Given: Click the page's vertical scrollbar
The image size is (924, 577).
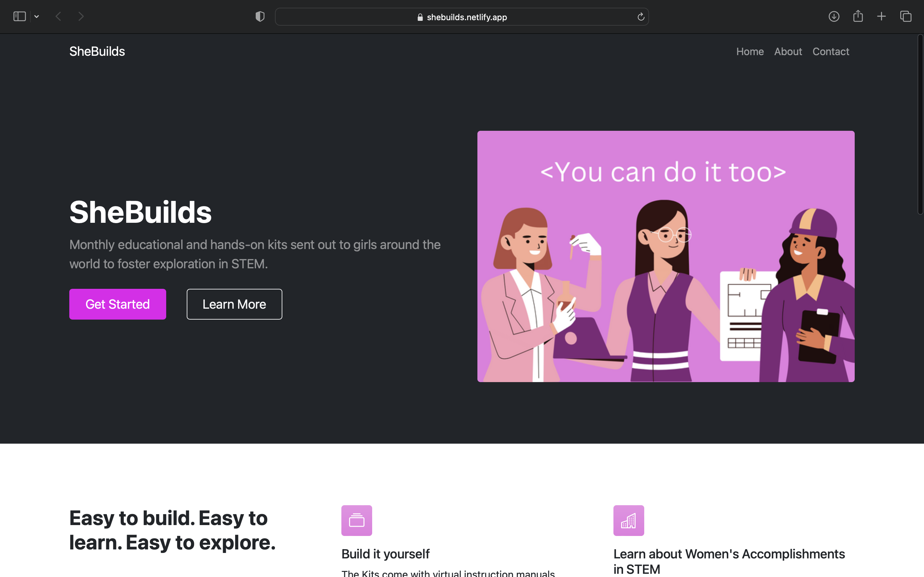Looking at the screenshot, I should (920, 125).
